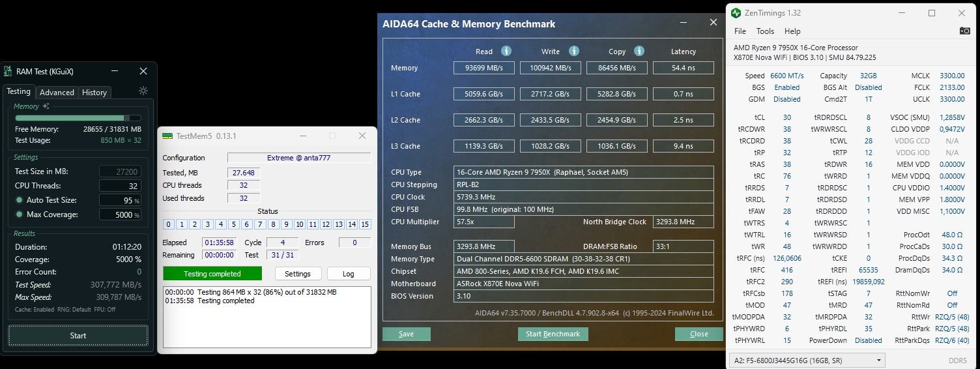Click the RttPark RZQ/5 (48) value
Screen dimensions: 980x369
click(952, 329)
